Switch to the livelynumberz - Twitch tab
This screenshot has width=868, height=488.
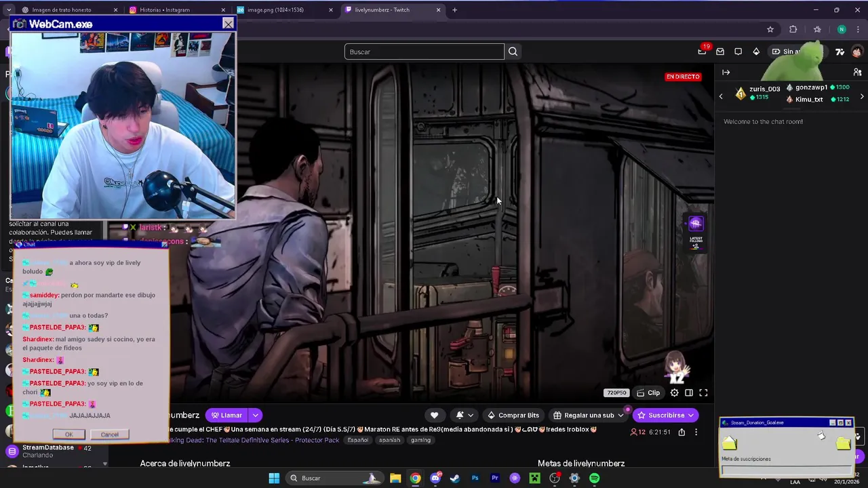(x=393, y=10)
